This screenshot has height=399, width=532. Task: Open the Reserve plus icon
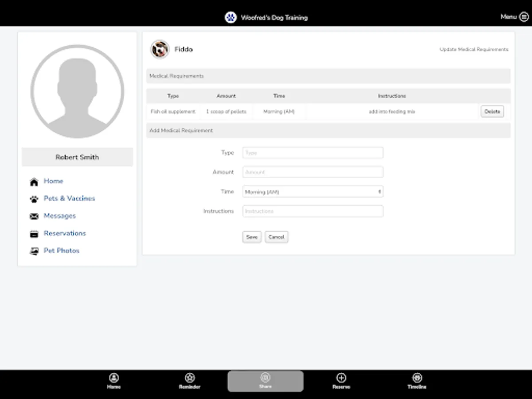coord(341,378)
